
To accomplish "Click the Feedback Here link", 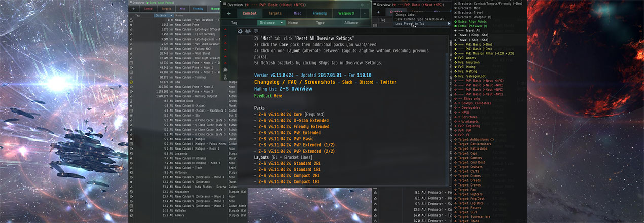I will [278, 95].
